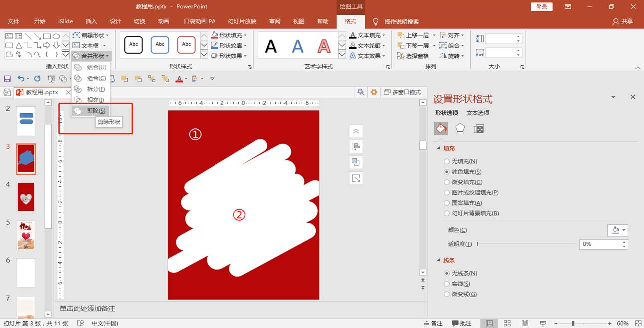This screenshot has width=644, height=328.
Task: Collapse the 填充 section
Action: click(439, 148)
